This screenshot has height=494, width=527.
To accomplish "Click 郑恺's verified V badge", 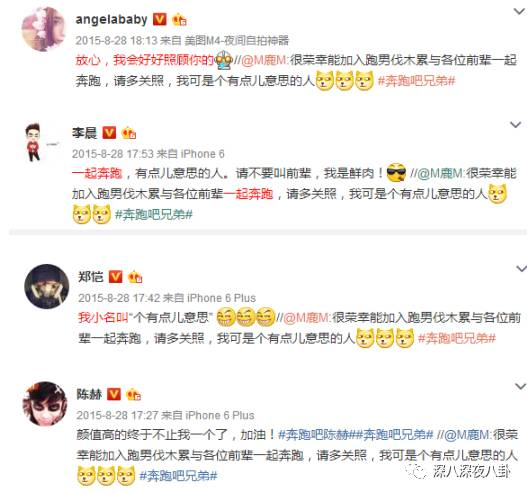I will pos(115,277).
